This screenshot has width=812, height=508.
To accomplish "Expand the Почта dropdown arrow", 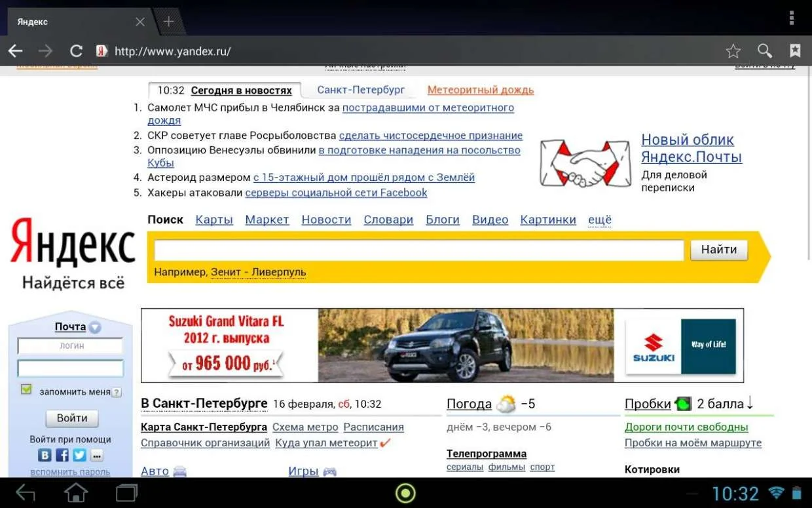I will point(95,327).
